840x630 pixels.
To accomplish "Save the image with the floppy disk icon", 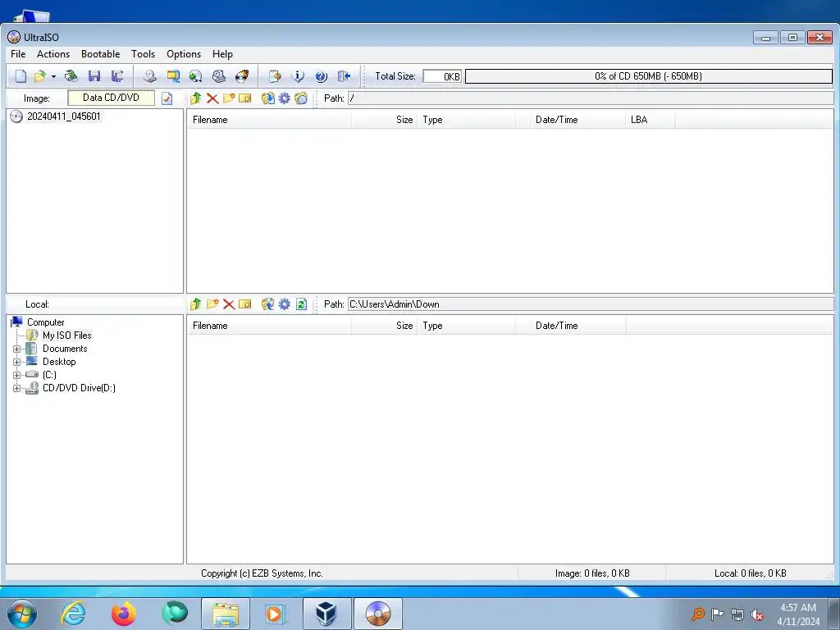I will tap(94, 76).
